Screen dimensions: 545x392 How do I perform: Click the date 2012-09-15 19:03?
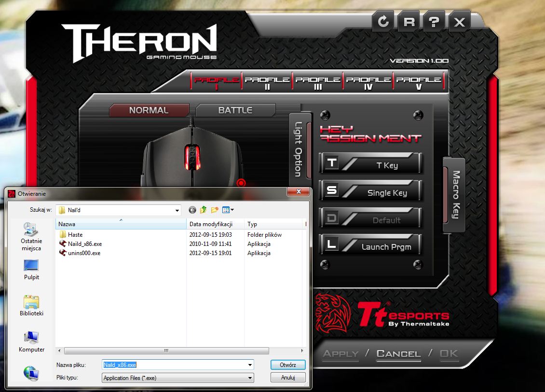coord(211,235)
